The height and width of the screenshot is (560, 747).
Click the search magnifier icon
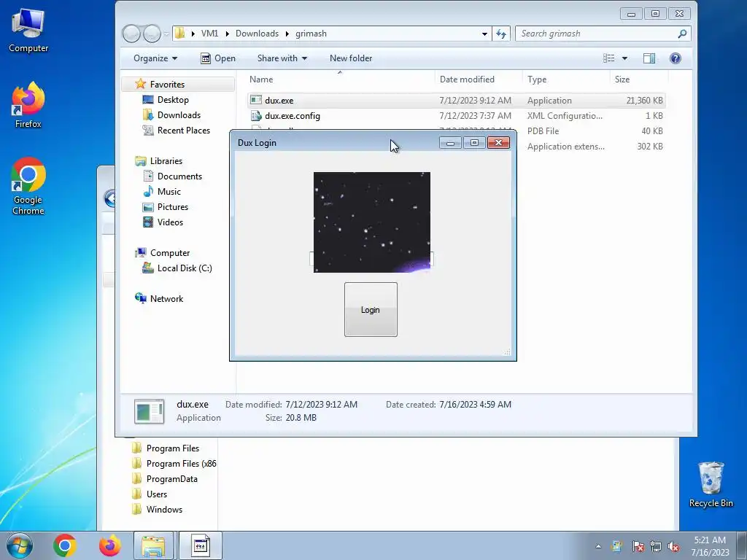point(682,34)
